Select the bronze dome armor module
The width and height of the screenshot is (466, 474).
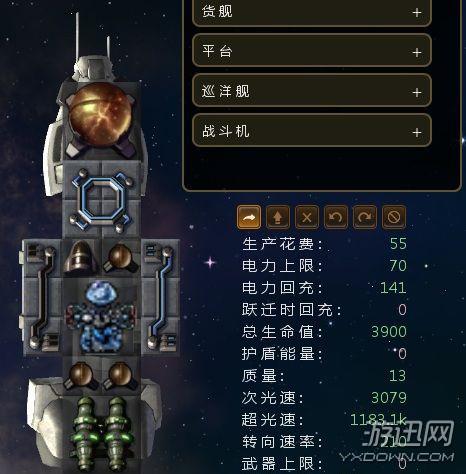pyautogui.click(x=81, y=257)
